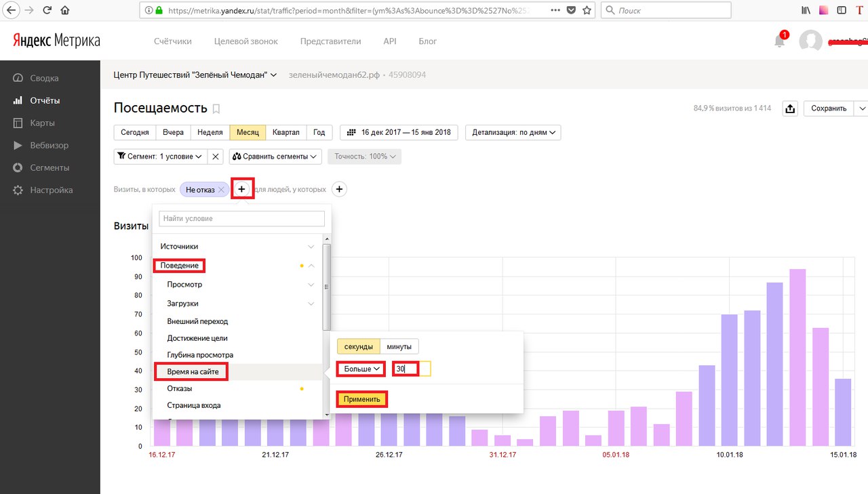Open the Pocket save icon in address bar

571,10
